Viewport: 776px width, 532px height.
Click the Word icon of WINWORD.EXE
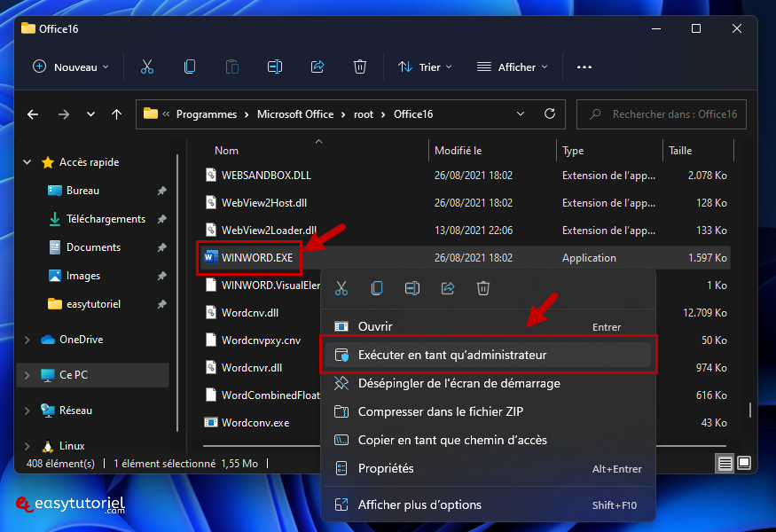point(211,257)
